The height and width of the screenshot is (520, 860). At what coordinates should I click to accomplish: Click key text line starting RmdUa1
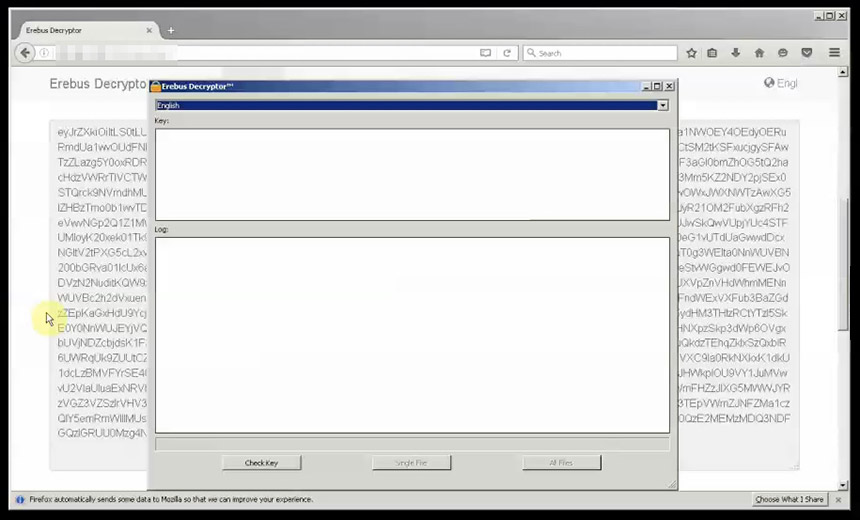[x=102, y=148]
